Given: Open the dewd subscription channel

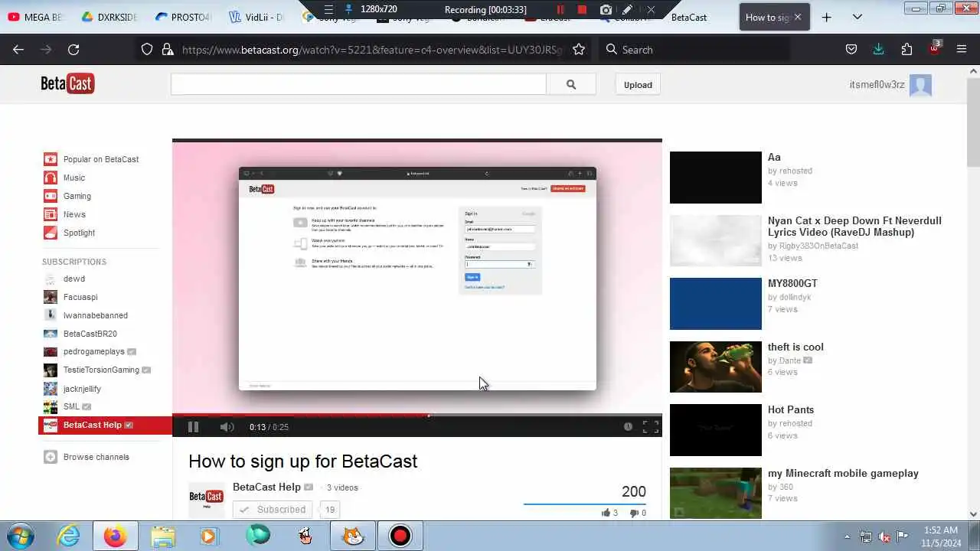Looking at the screenshot, I should [x=74, y=279].
